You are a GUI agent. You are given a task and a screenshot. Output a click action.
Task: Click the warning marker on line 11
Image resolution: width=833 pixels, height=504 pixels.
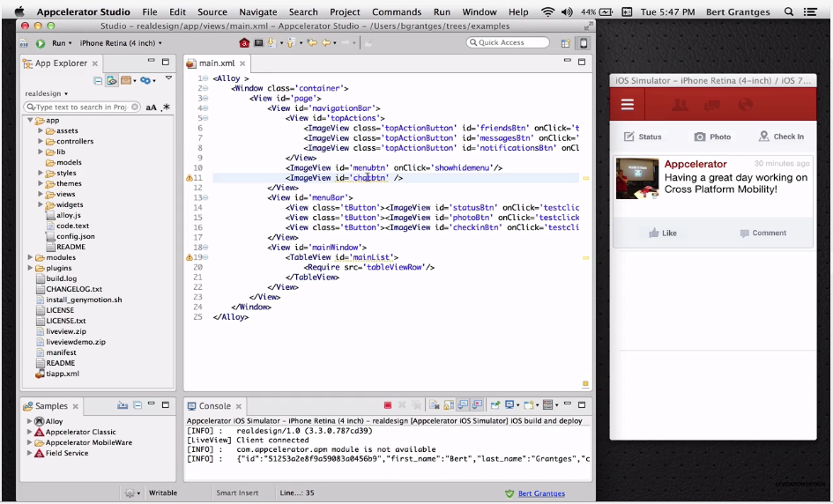[190, 178]
